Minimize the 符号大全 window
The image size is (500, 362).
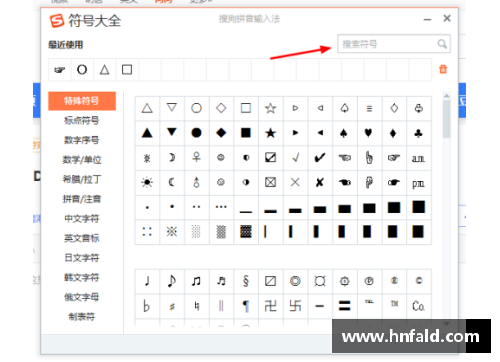(428, 19)
